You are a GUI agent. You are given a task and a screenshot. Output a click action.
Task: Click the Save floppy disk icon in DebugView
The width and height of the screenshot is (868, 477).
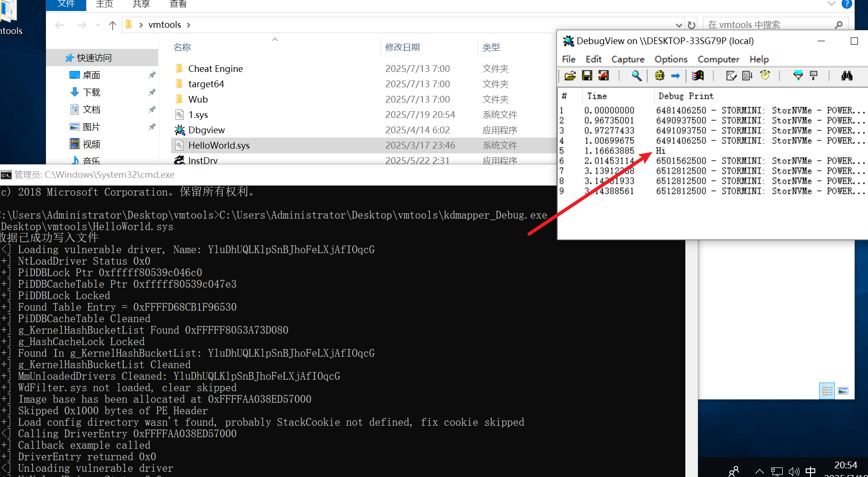click(x=587, y=76)
